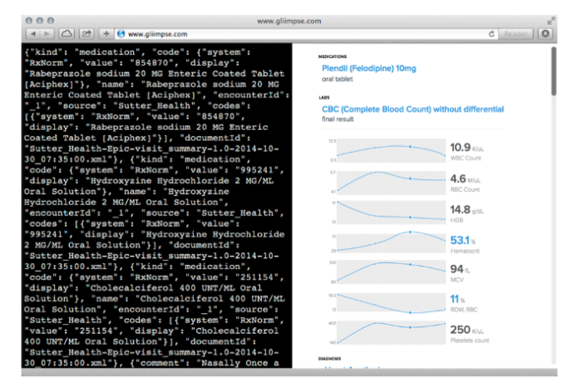Click the Reader button
The width and height of the screenshot is (582, 392).
(x=515, y=34)
